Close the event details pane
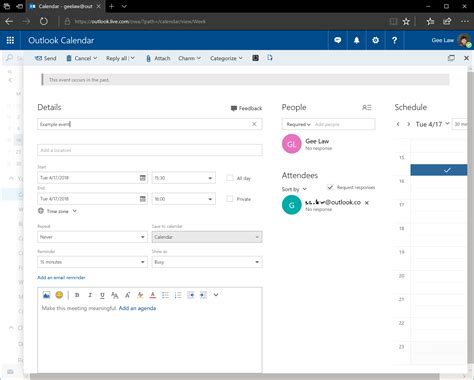Screen dimensions: 474x380 pyautogui.click(x=466, y=58)
